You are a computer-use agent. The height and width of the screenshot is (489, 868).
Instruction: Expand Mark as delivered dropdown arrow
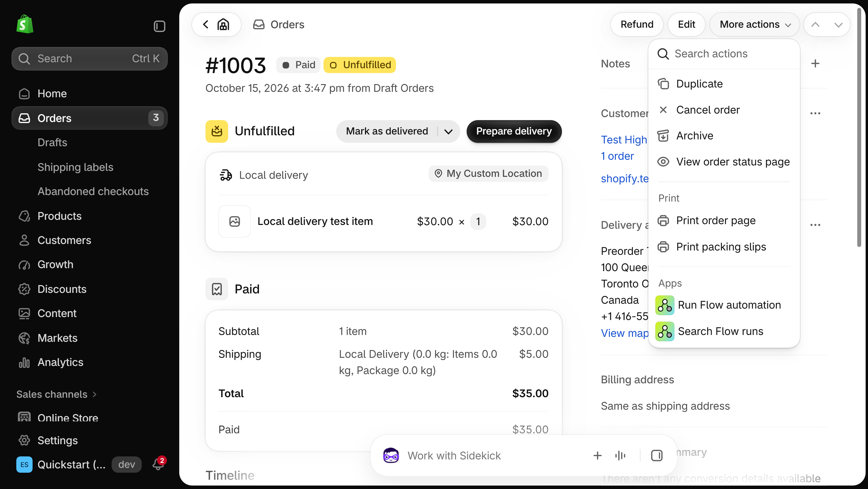tap(448, 131)
